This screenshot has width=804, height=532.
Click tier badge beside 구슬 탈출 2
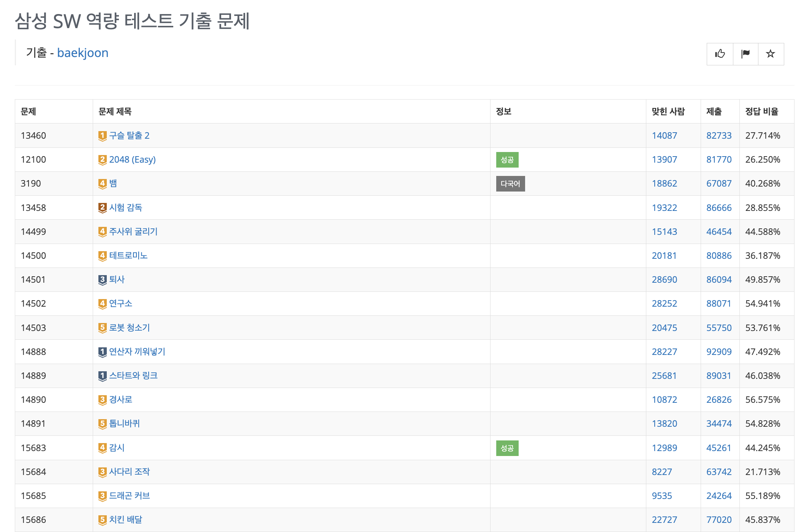tap(102, 136)
